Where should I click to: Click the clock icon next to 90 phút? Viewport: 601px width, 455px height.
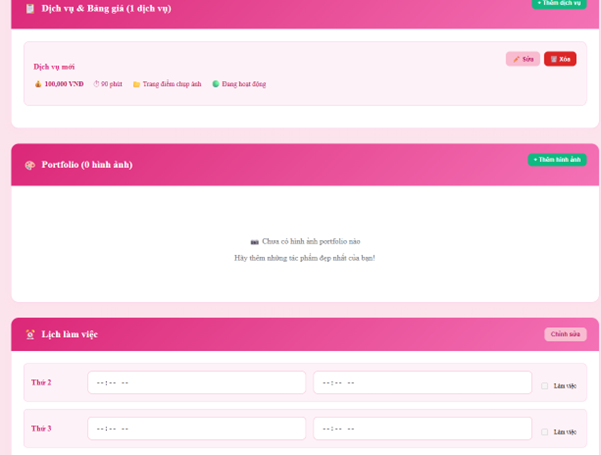97,84
